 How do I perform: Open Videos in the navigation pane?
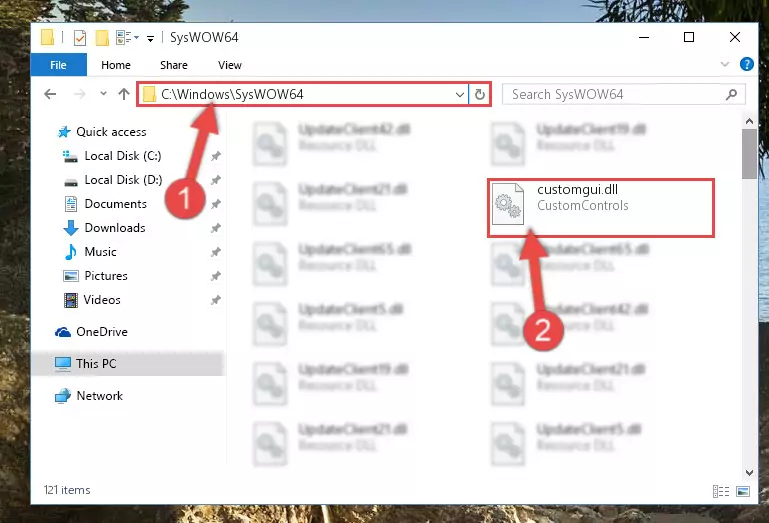tap(102, 300)
